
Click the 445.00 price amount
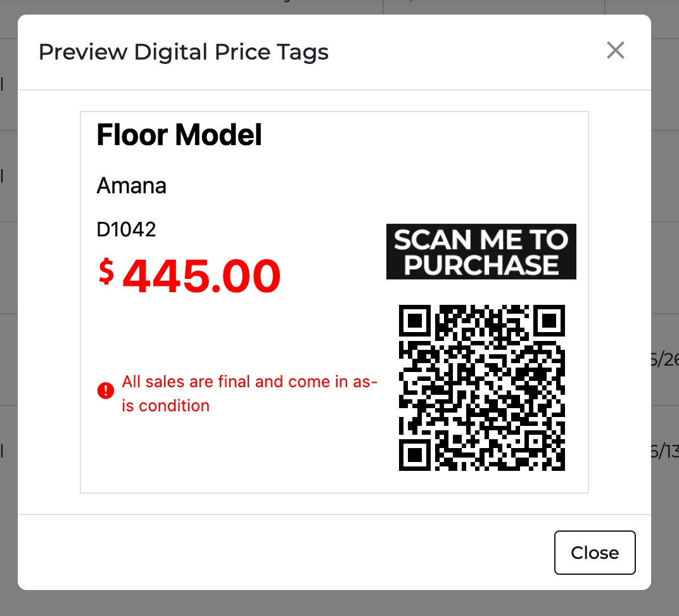201,276
